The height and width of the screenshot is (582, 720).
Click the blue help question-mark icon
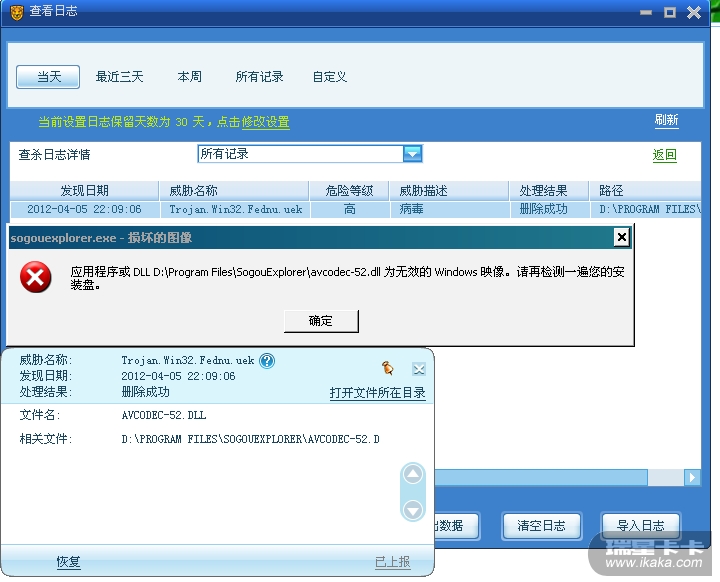point(267,361)
